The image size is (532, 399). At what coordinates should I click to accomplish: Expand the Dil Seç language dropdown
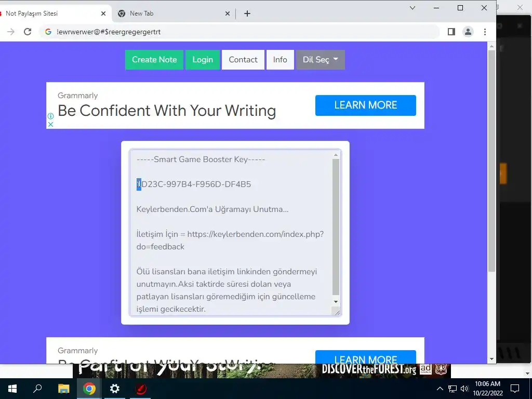(x=320, y=60)
